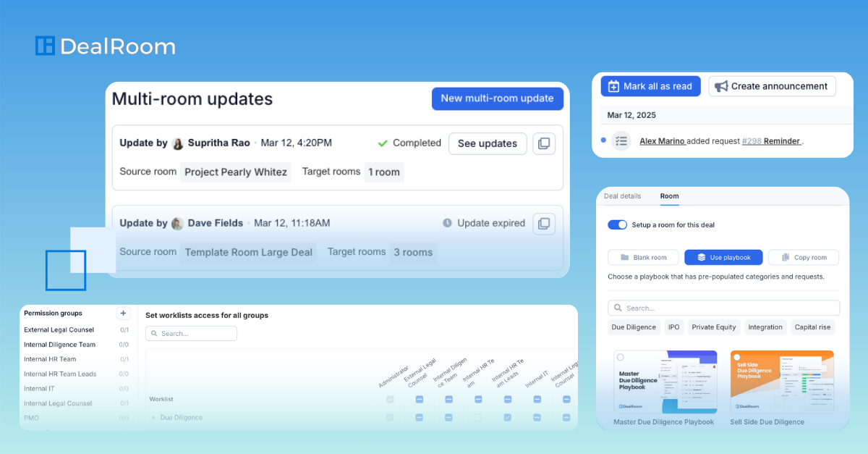Check Due Diligence box for Internal HR Team
Screen dimensions: 868x454
(477, 418)
